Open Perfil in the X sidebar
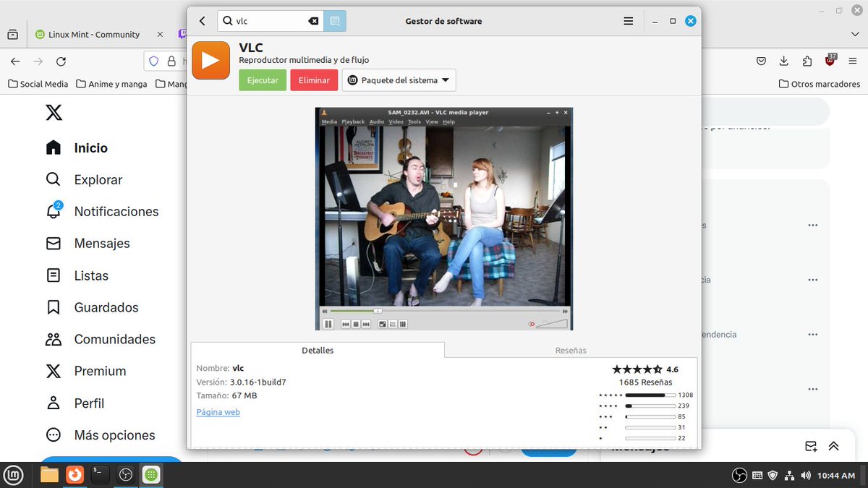Screen dimensions: 868x488 click(x=75, y=403)
